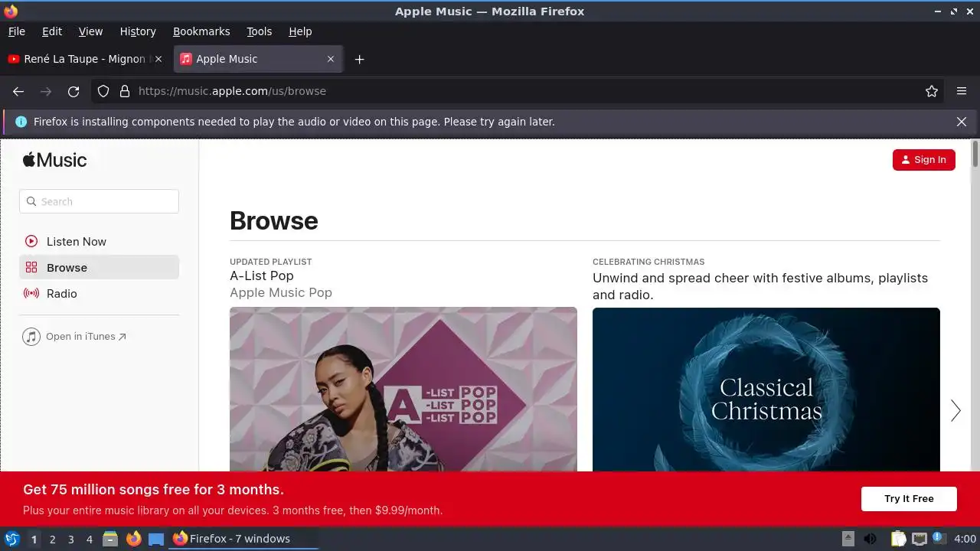The width and height of the screenshot is (980, 551).
Task: Close the Apple Music tab
Action: pos(331,59)
